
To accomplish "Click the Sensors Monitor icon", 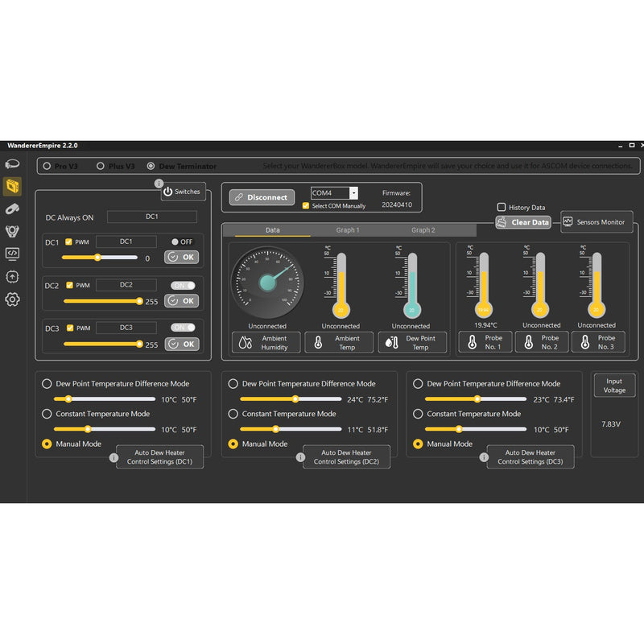I will tap(568, 222).
